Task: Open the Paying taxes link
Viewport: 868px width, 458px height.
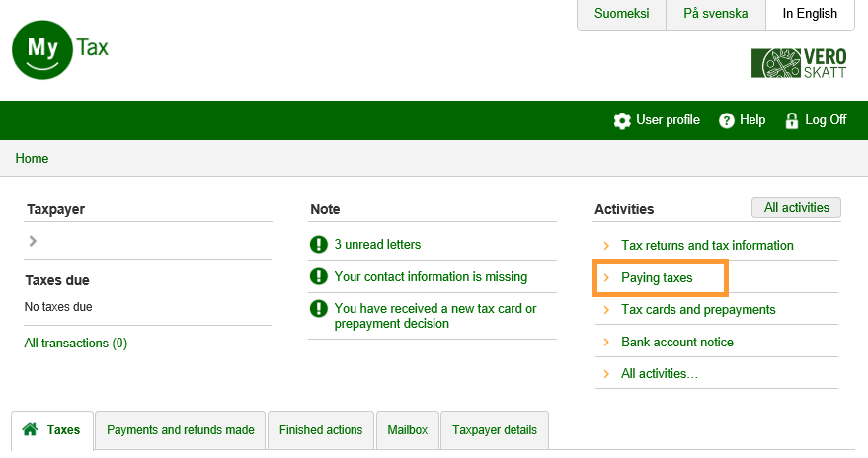Action: (657, 278)
